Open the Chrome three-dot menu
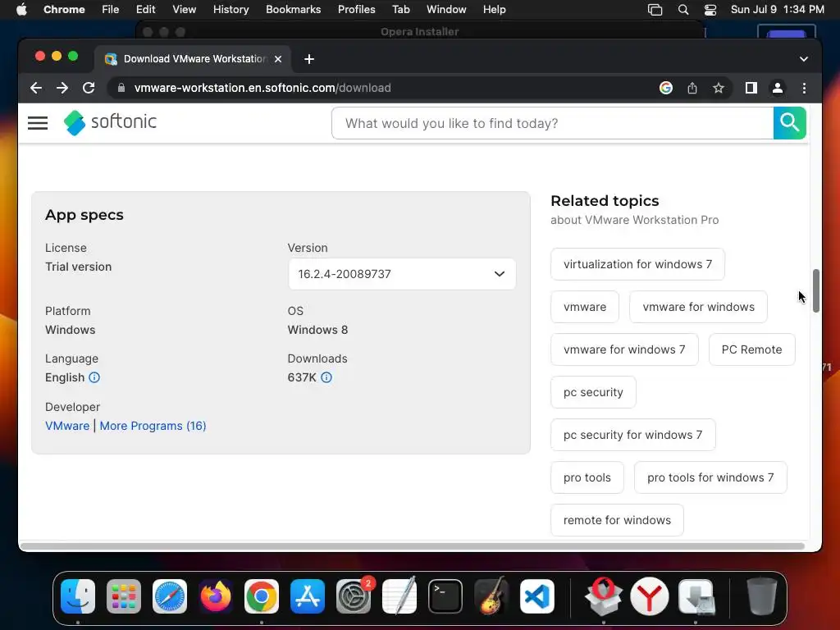This screenshot has height=630, width=840. [804, 88]
